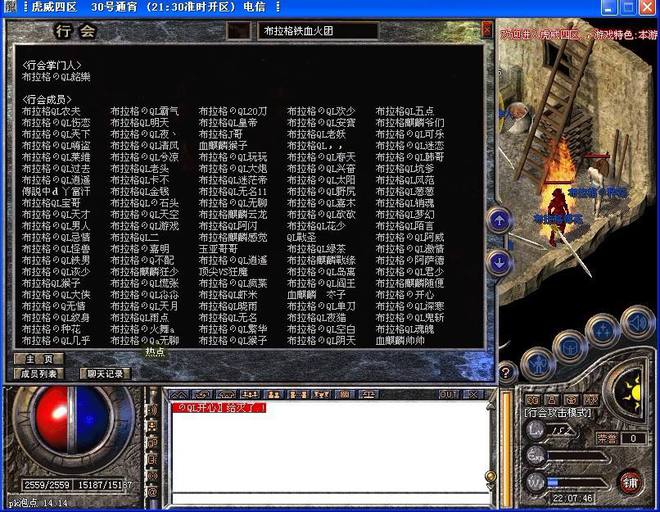Click the @ icon beside chat box
Screen dimensions: 660x512
(152, 491)
